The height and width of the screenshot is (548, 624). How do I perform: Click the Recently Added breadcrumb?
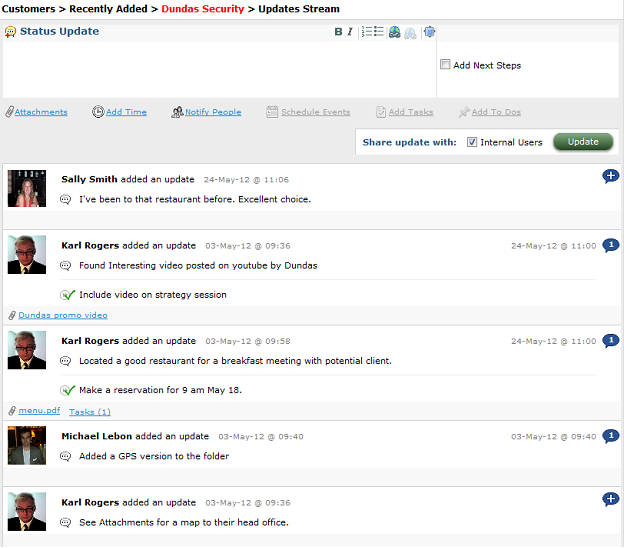108,9
